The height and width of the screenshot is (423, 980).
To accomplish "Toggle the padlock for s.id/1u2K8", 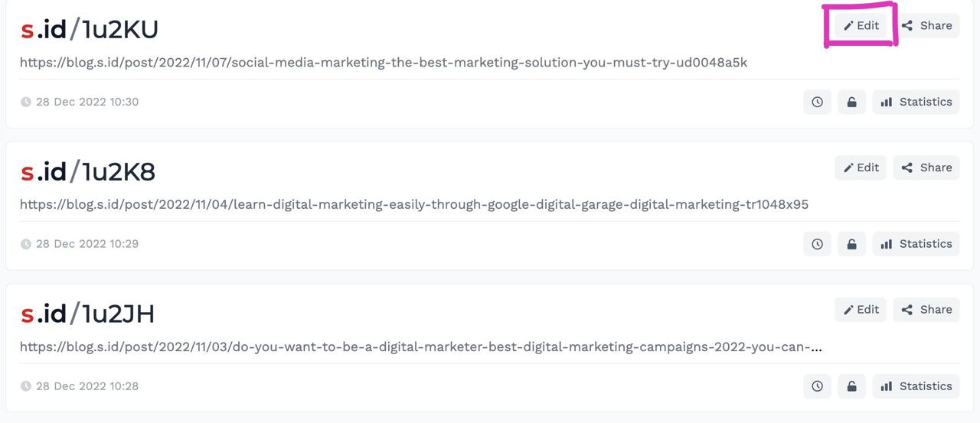I will [851, 244].
